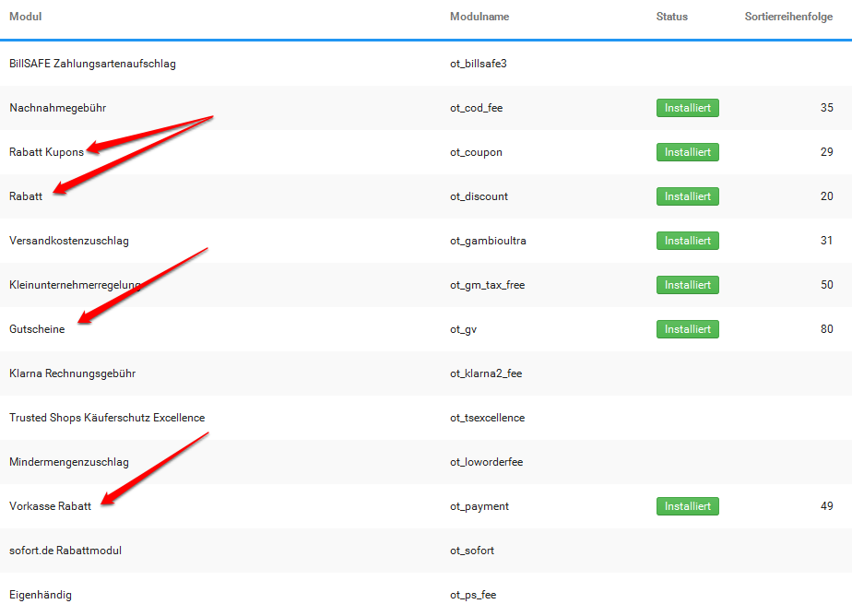The height and width of the screenshot is (616, 852).
Task: Select the Mindermengenzuschlag module row
Action: click(69, 462)
